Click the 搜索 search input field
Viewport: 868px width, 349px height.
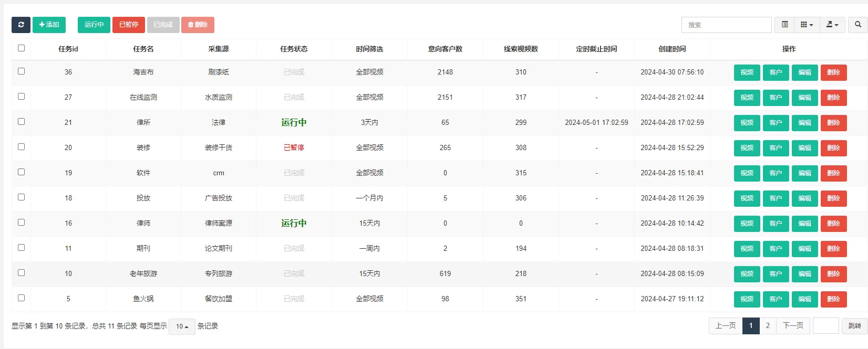click(726, 25)
